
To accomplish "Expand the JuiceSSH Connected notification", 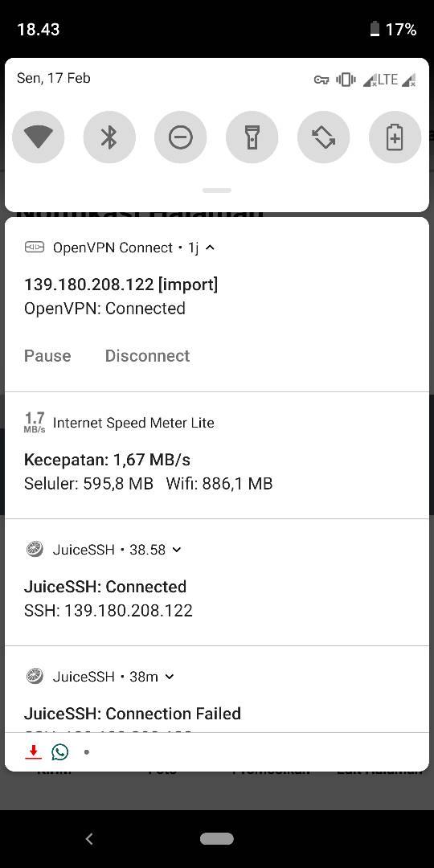I will pos(177,550).
